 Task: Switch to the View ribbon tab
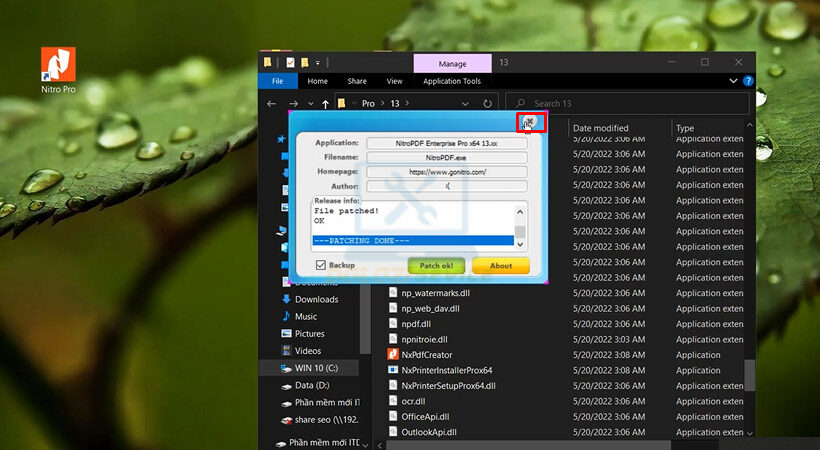tap(394, 81)
